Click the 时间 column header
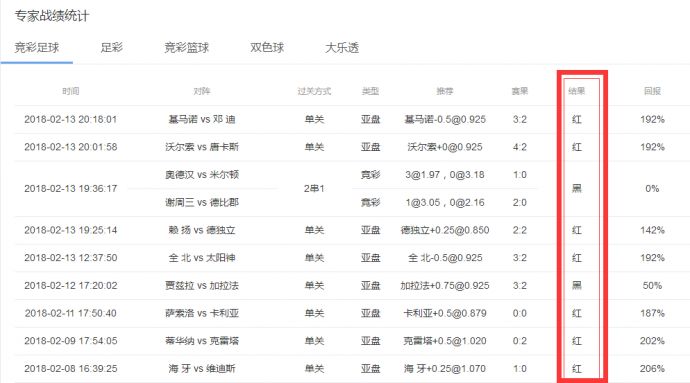This screenshot has width=690, height=383. coord(71,91)
